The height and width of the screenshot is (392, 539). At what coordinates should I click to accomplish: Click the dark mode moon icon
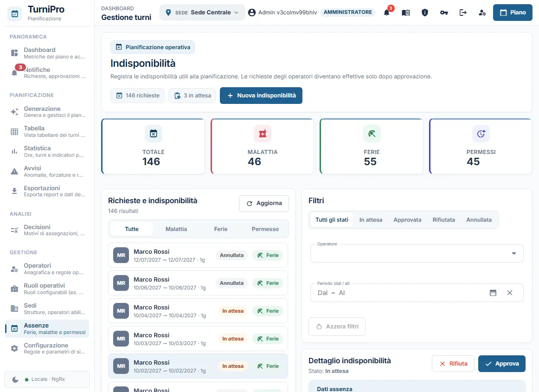tap(15, 379)
